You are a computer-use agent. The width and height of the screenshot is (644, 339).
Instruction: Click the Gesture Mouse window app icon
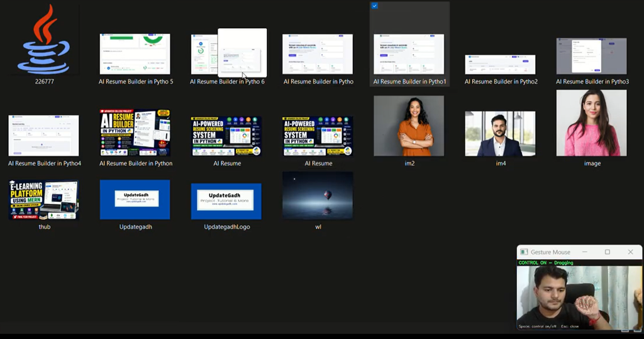tap(524, 252)
